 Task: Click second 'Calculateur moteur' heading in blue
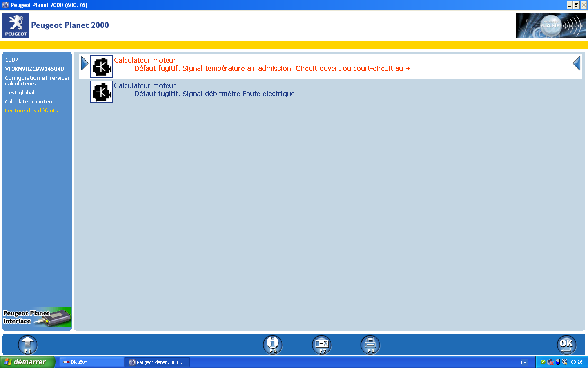(145, 85)
